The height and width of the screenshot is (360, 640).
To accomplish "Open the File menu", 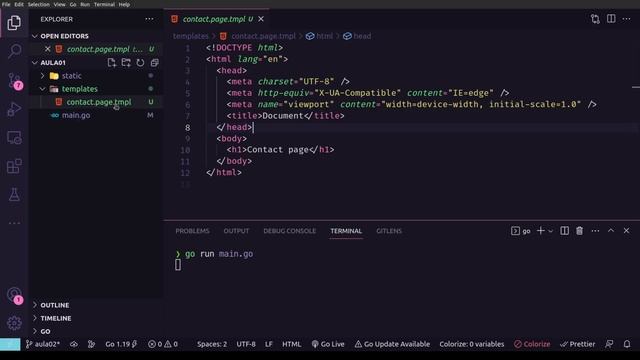I will 6,4.
